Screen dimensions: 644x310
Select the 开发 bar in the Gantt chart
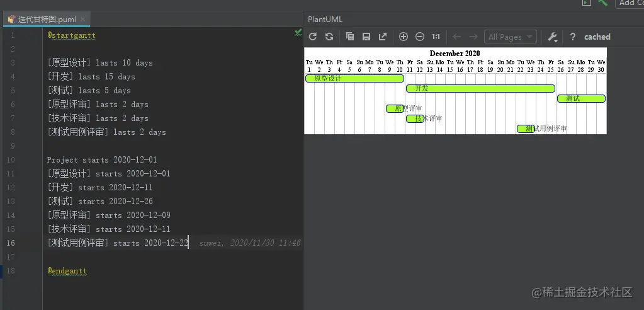[x=480, y=88]
